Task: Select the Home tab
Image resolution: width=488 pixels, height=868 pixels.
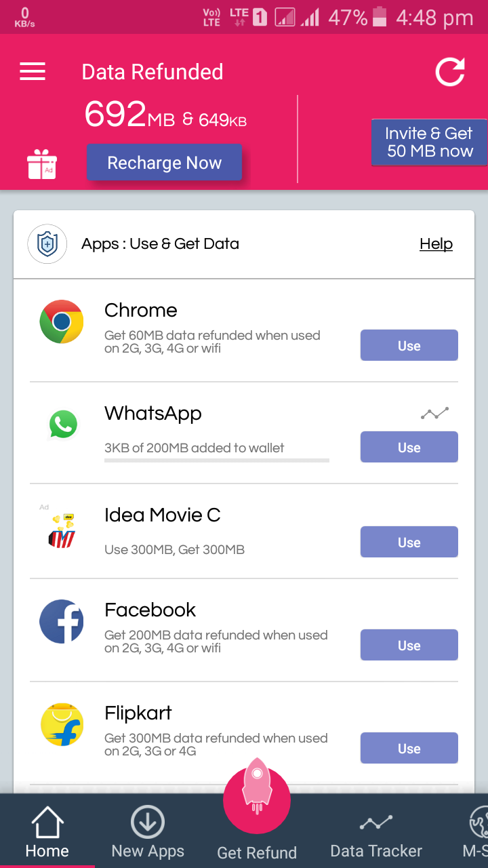Action: pos(47,831)
